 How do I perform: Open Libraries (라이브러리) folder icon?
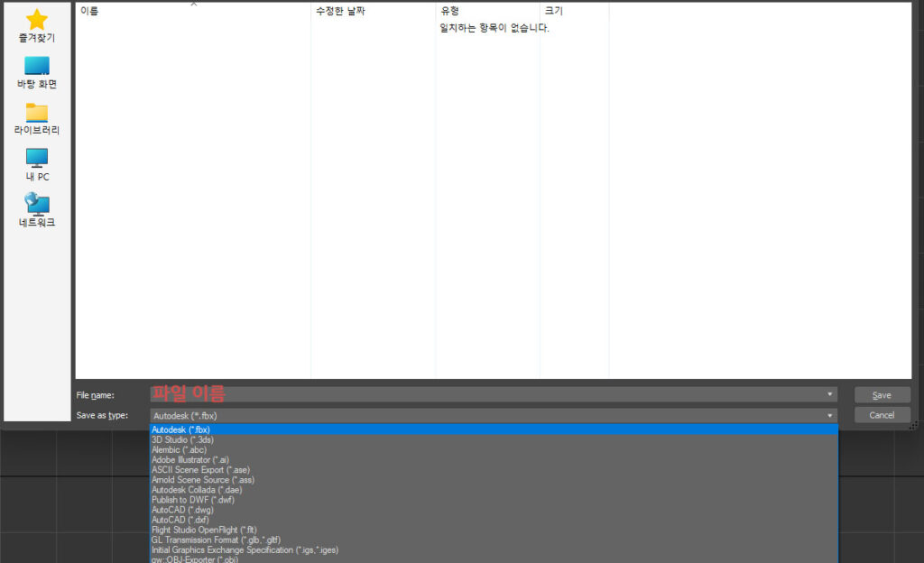coord(36,113)
